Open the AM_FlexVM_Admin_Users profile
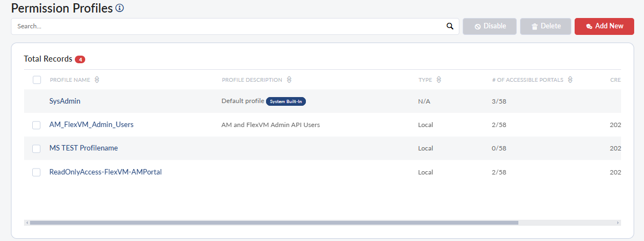The width and height of the screenshot is (644, 241). tap(91, 124)
